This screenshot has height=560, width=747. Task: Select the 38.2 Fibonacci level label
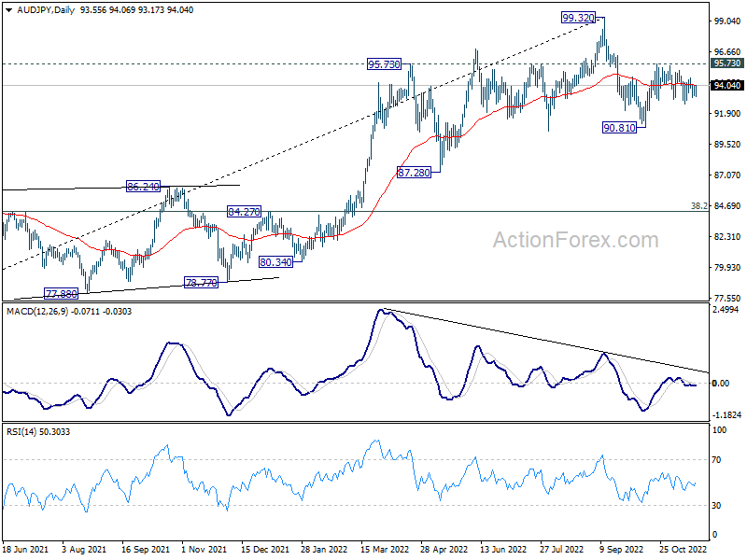pyautogui.click(x=698, y=205)
